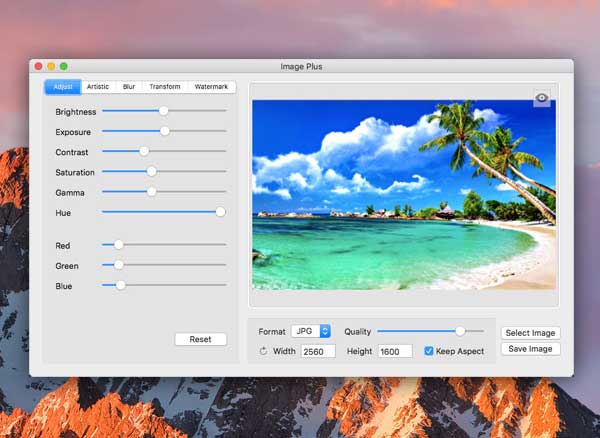
Task: Click the Quality label text
Action: (357, 332)
